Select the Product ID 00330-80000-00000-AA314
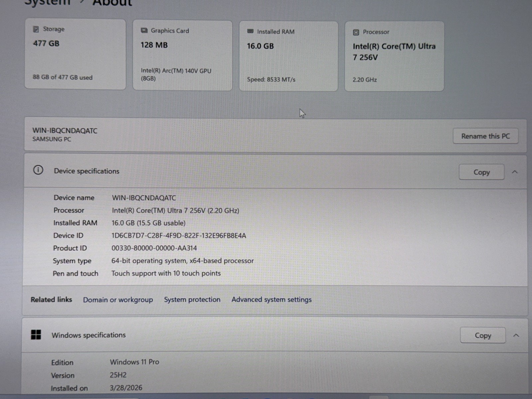Image resolution: width=532 pixels, height=399 pixels. point(154,248)
